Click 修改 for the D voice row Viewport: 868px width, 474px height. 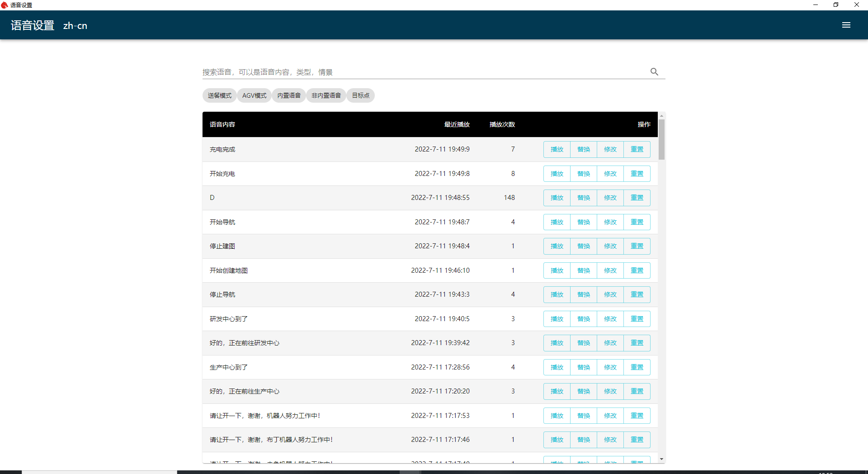tap(610, 198)
